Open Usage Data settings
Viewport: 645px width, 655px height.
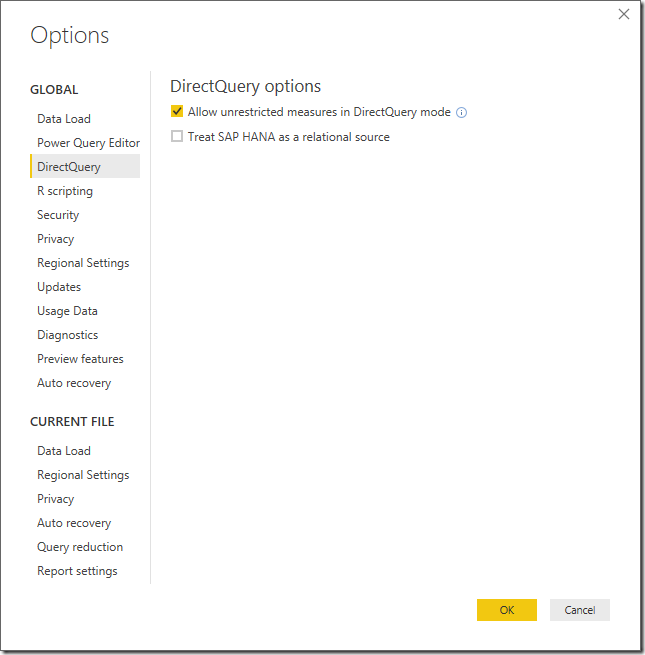point(67,311)
